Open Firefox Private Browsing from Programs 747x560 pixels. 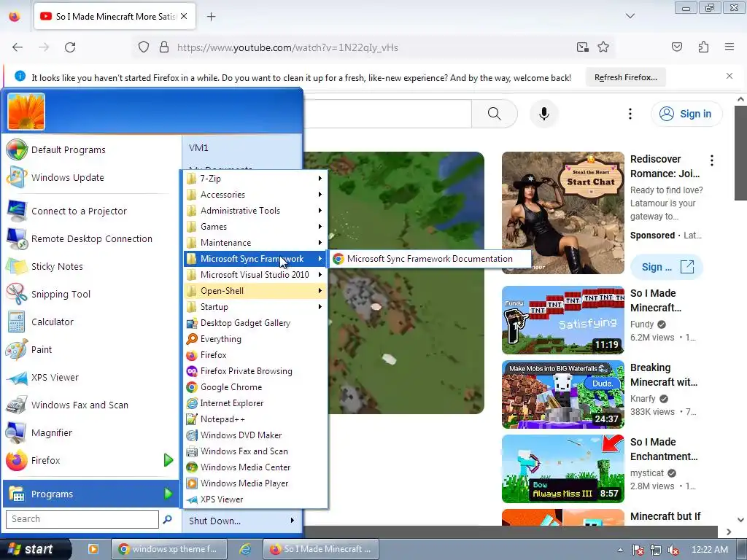pyautogui.click(x=255, y=371)
